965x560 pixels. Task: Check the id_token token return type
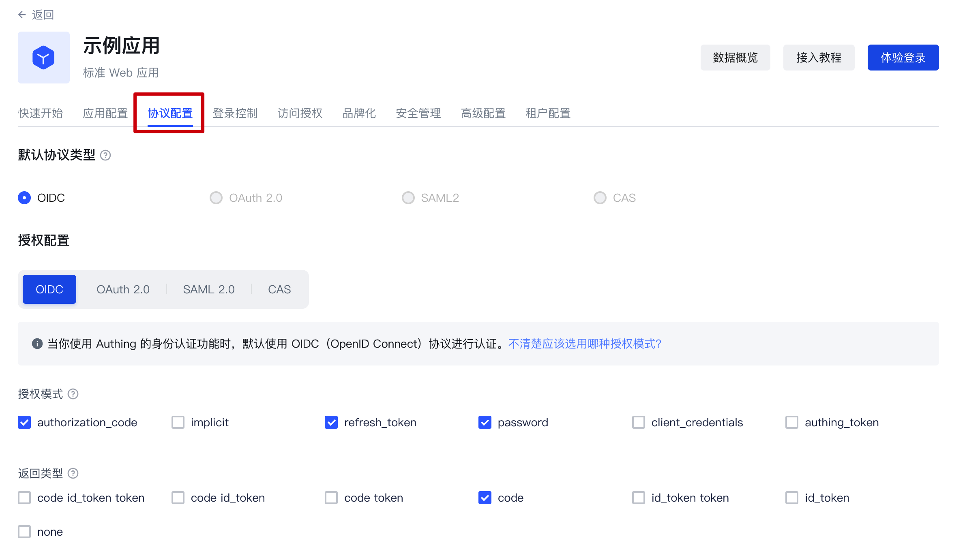[x=639, y=498]
